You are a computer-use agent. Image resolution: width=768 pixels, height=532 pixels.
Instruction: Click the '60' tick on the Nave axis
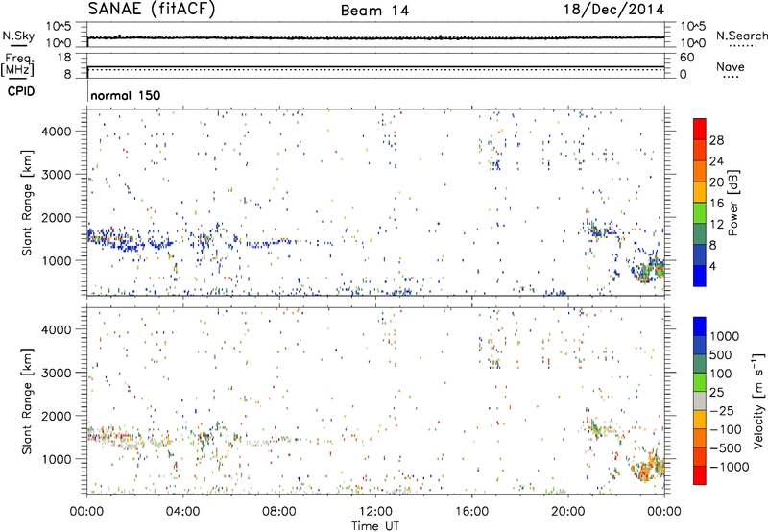pyautogui.click(x=687, y=58)
